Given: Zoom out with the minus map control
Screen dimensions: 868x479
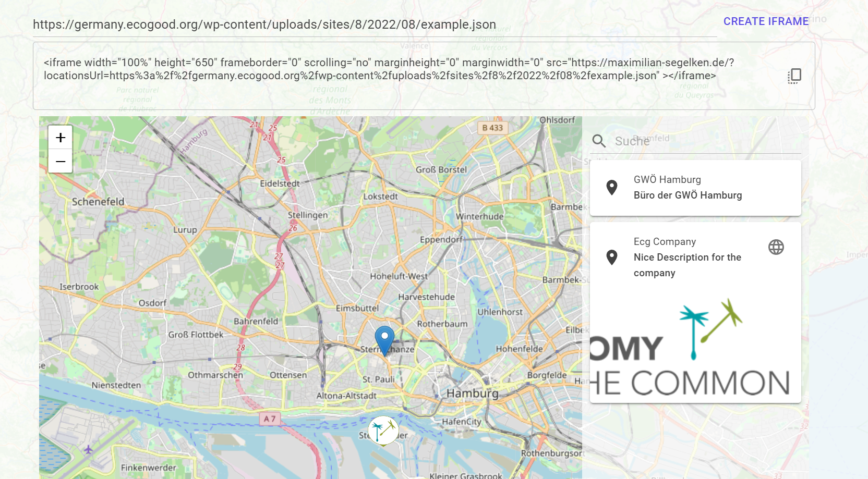Looking at the screenshot, I should point(60,162).
